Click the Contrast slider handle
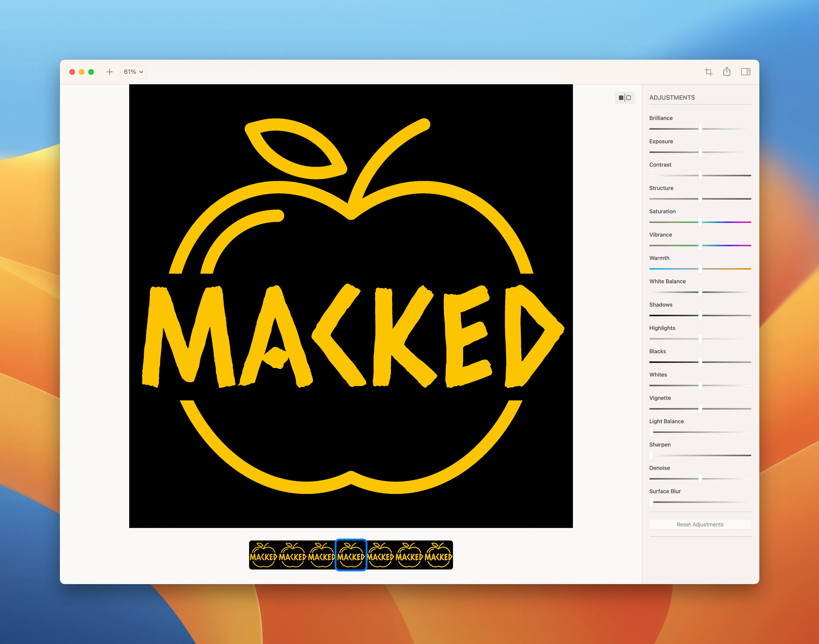The height and width of the screenshot is (644, 819). pos(700,175)
